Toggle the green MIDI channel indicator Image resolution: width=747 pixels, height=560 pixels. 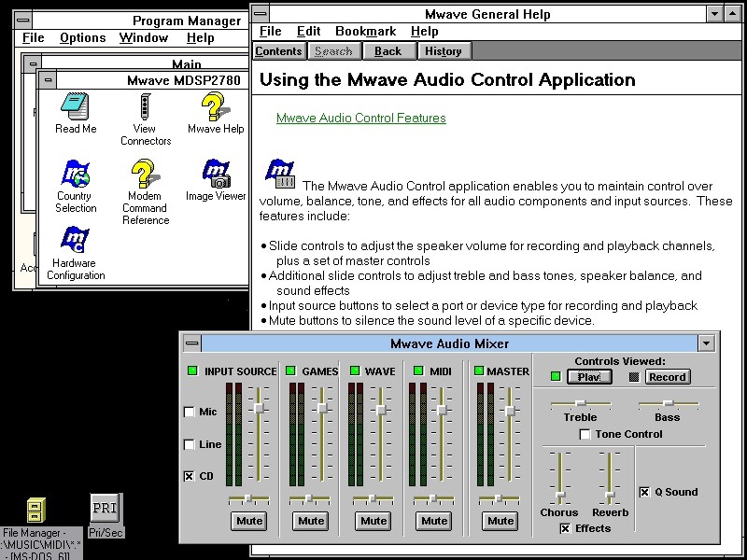point(418,371)
